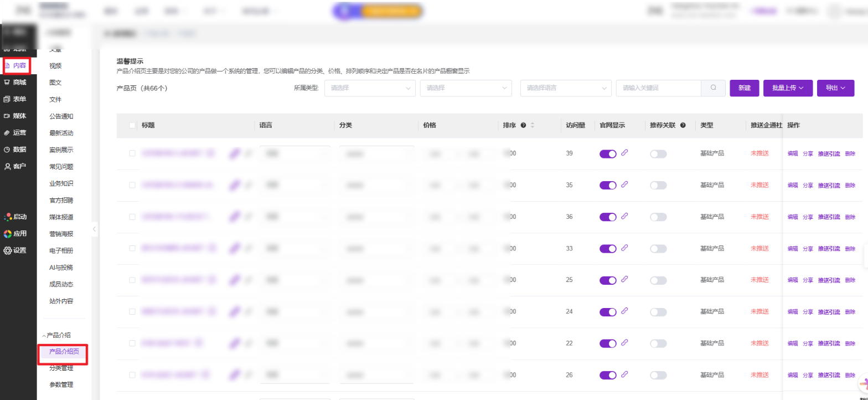Click 编辑 for the 36-visits row

[x=792, y=217]
